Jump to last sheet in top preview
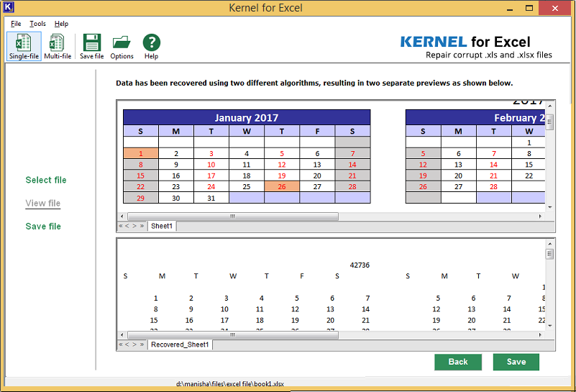The image size is (576, 392). tap(142, 226)
